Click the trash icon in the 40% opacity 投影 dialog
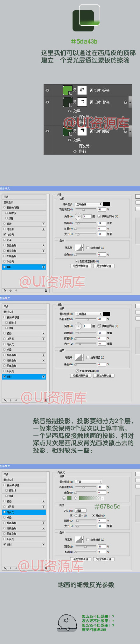140x644 pixels. click(x=46, y=290)
